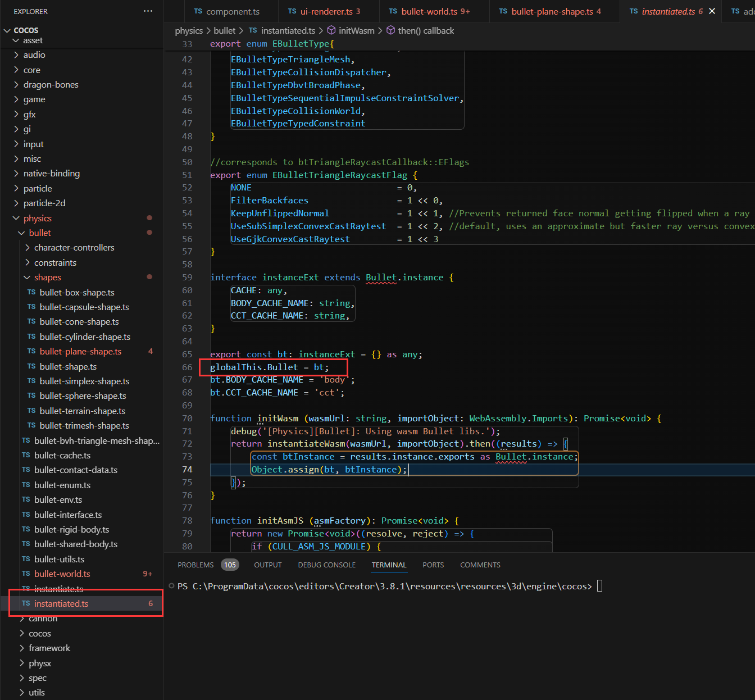Click the TS icon beside bullet-cache.ts
Image resolution: width=755 pixels, height=700 pixels.
click(x=26, y=455)
